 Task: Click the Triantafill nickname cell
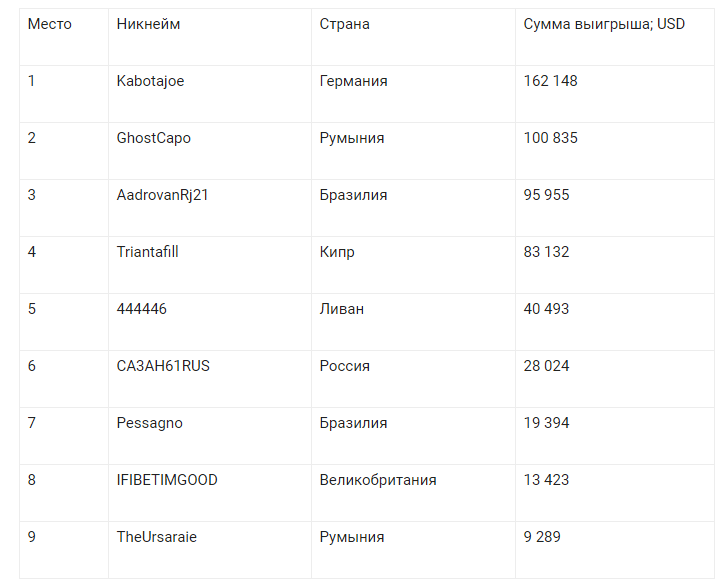[147, 252]
